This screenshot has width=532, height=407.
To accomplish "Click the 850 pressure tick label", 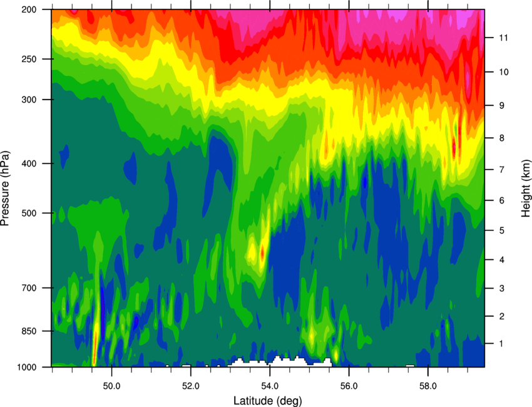I will (x=29, y=331).
